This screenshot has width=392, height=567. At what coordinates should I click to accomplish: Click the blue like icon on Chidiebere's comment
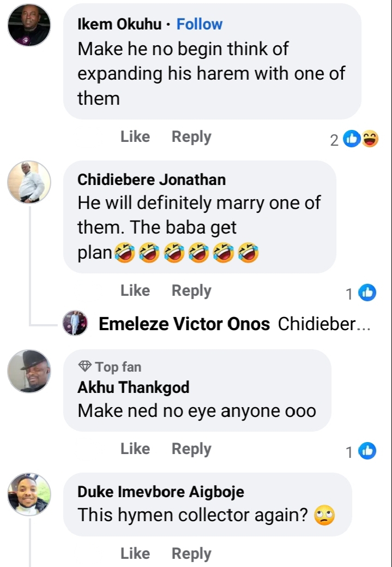[x=367, y=294]
